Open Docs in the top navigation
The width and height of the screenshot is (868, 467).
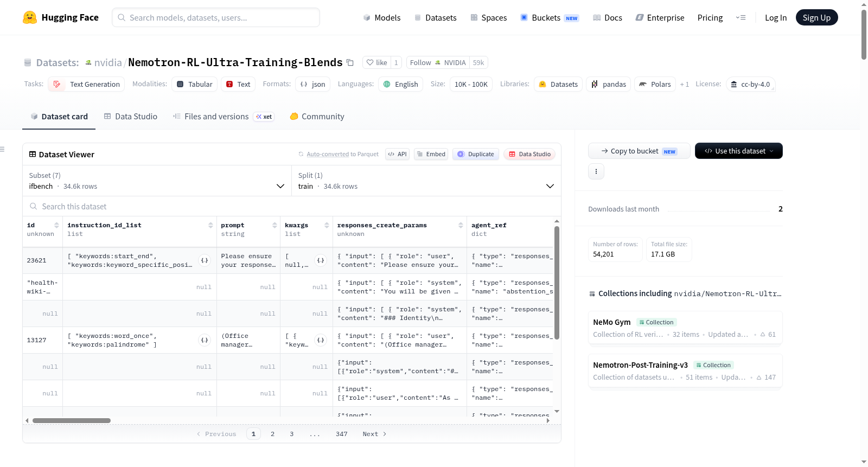point(608,17)
